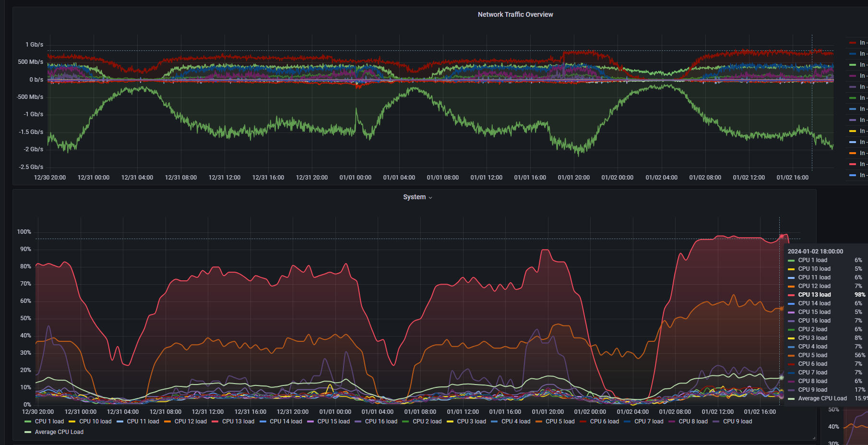Select CPU 16 load legend label
The height and width of the screenshot is (445, 868).
coord(381,421)
